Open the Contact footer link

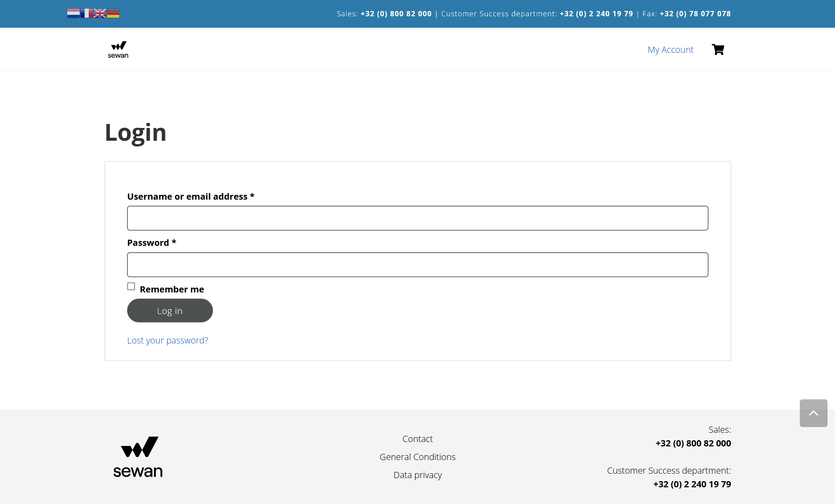(417, 439)
